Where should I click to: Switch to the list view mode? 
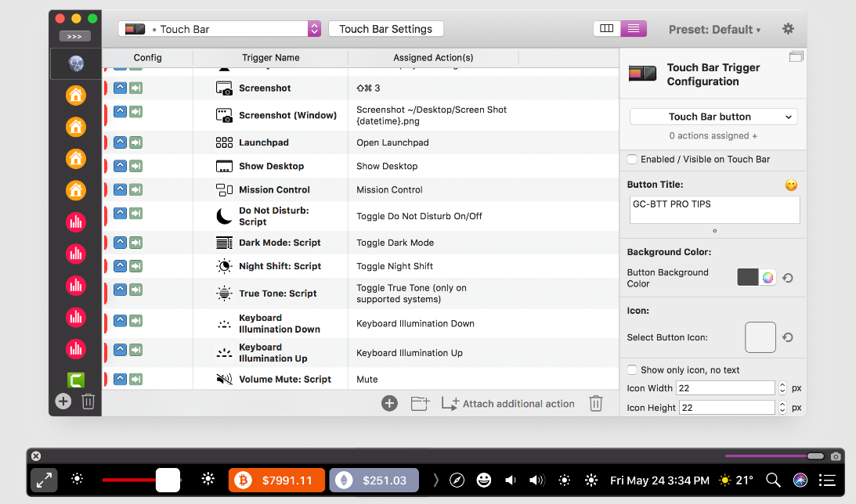point(634,28)
